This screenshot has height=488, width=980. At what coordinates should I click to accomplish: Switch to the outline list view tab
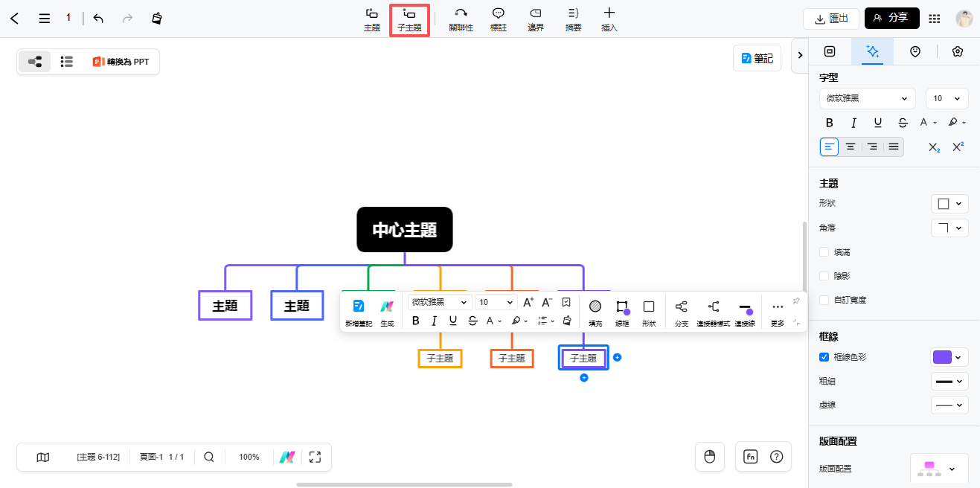pyautogui.click(x=66, y=61)
